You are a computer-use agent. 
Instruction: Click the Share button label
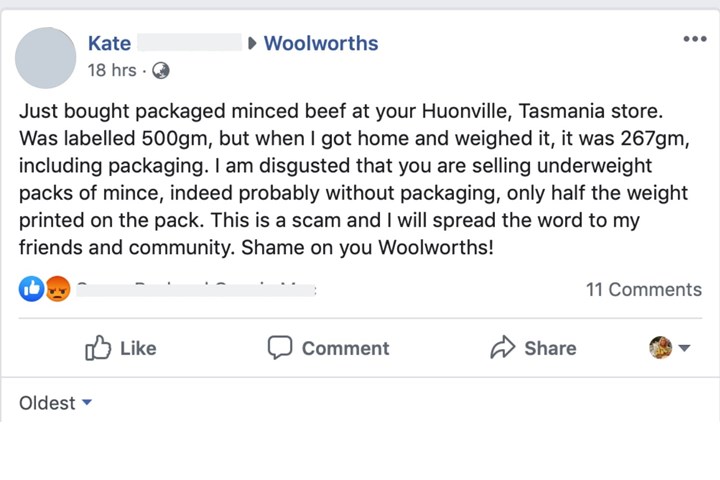[x=550, y=348]
